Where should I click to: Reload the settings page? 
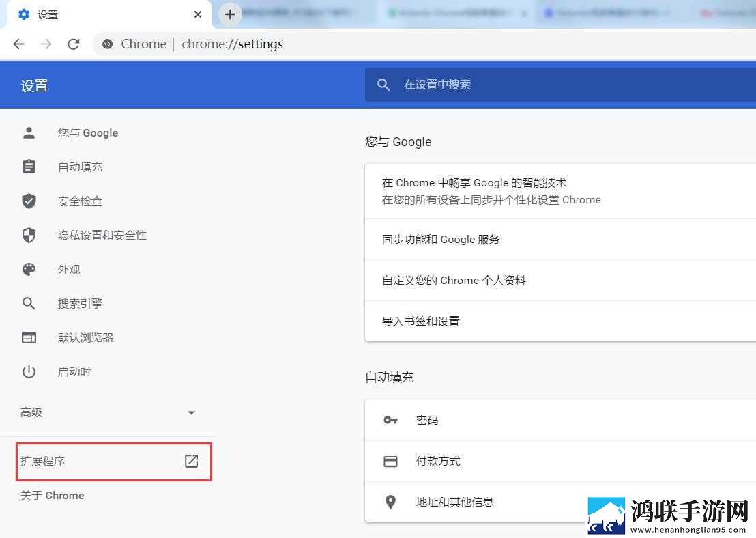pos(73,44)
